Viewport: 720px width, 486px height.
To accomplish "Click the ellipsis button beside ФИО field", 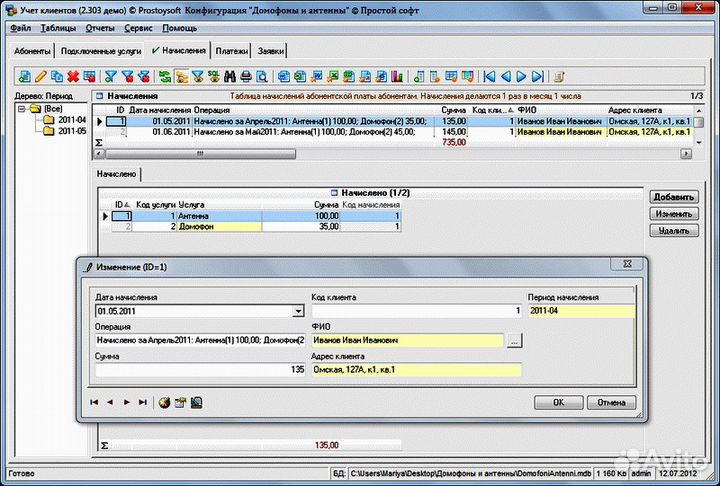I will 514,341.
